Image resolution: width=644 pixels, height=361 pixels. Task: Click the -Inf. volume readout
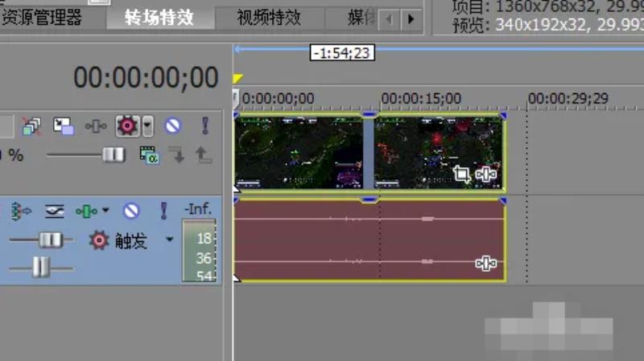(198, 209)
